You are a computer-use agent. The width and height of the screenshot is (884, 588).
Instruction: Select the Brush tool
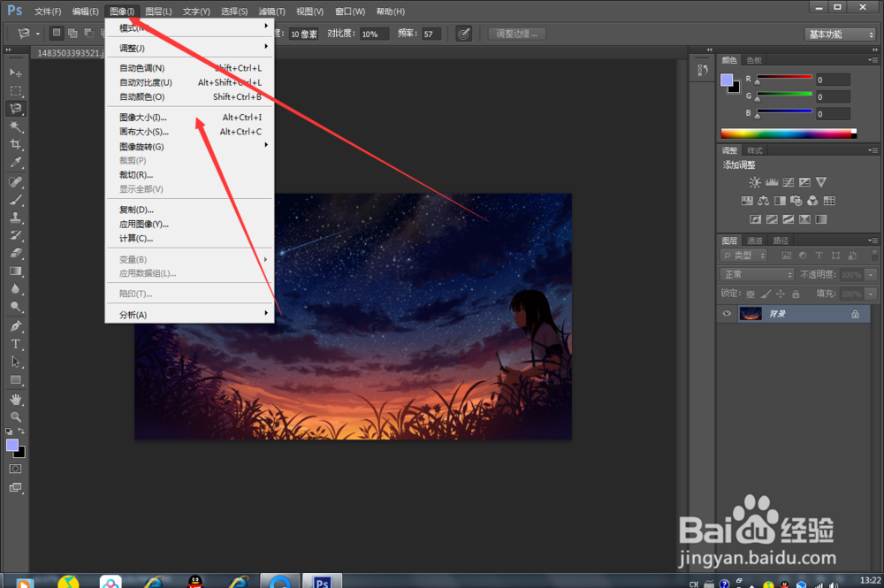pos(15,200)
